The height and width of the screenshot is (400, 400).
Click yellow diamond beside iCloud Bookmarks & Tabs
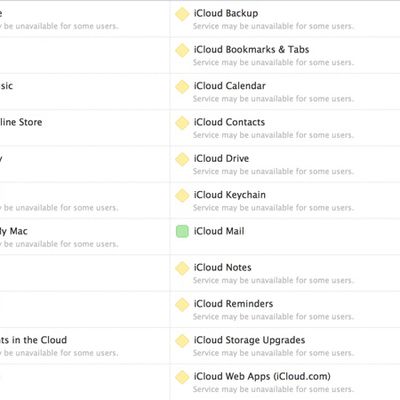(x=182, y=50)
